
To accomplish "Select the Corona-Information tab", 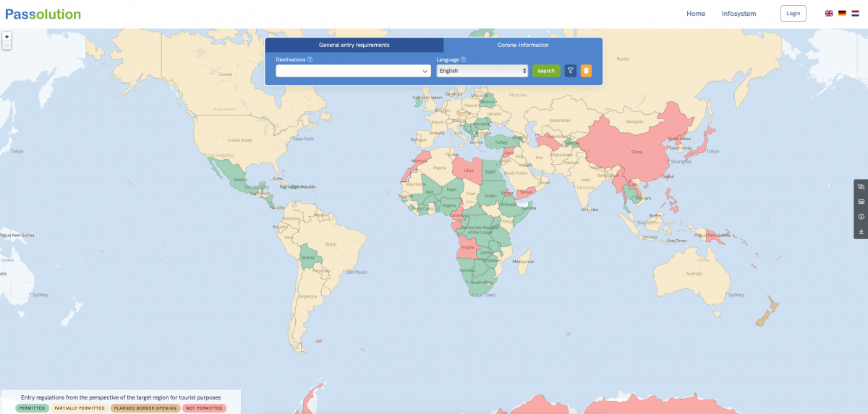I will coord(522,45).
